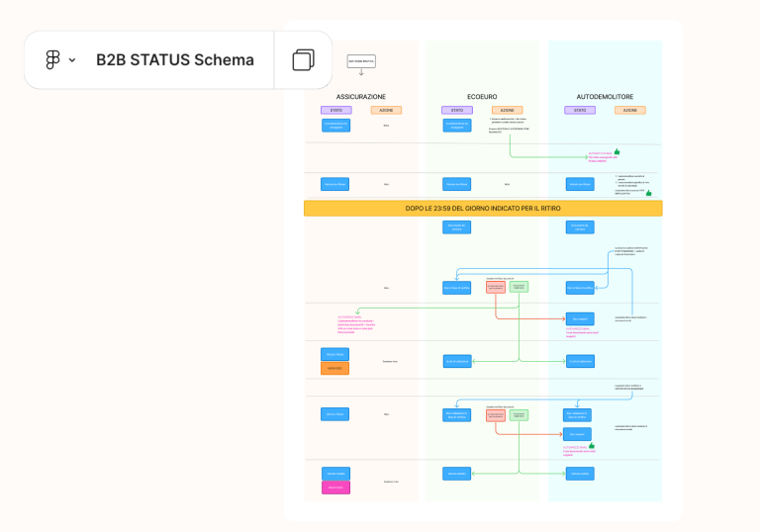This screenshot has width=760, height=532.
Task: Open the dropdown chevron beside the Figma logo
Action: point(72,60)
